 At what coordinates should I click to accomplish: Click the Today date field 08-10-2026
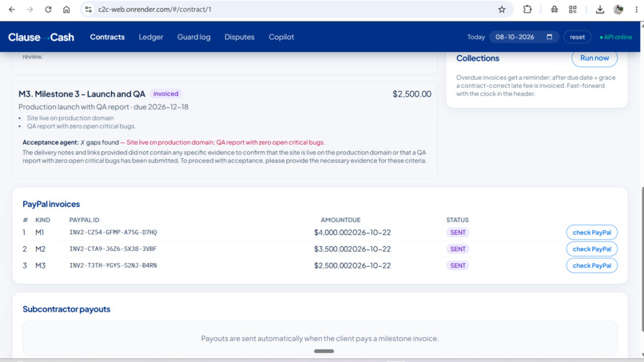[x=523, y=37]
